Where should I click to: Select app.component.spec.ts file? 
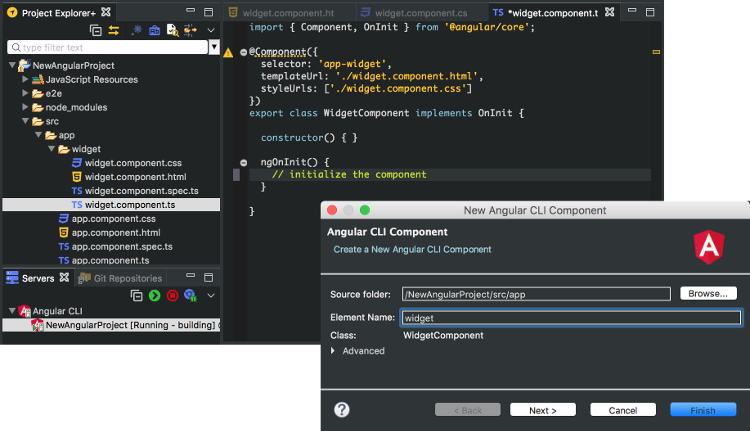tap(121, 246)
